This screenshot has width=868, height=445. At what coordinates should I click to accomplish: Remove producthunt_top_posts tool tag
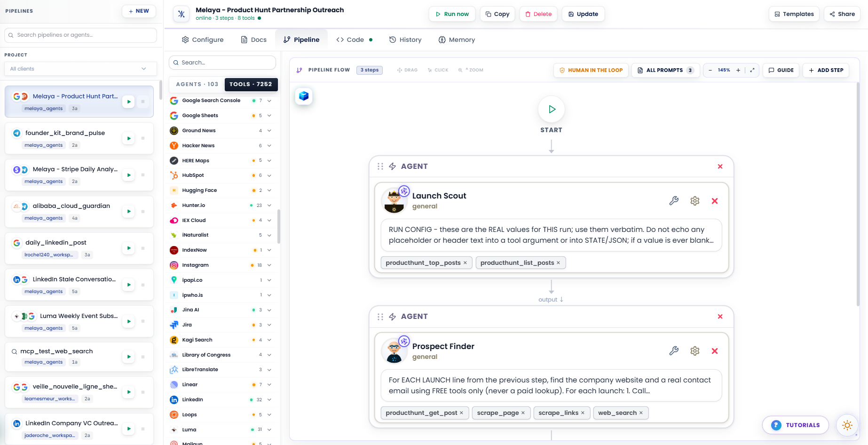[465, 263]
